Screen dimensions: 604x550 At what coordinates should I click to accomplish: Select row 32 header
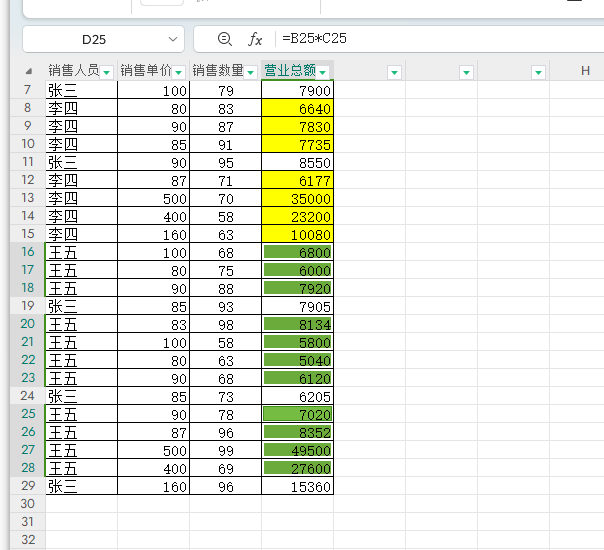tap(27, 540)
